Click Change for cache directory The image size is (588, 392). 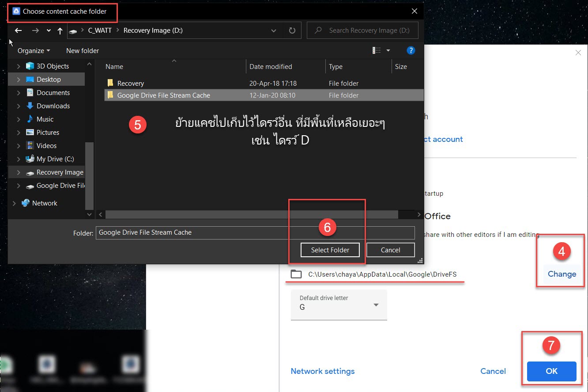(x=562, y=274)
